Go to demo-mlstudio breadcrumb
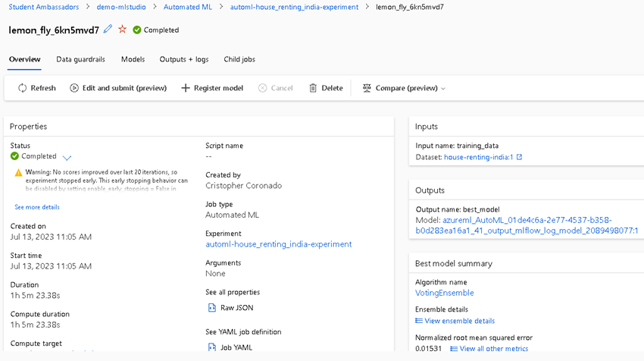The width and height of the screenshot is (644, 361). pyautogui.click(x=121, y=7)
